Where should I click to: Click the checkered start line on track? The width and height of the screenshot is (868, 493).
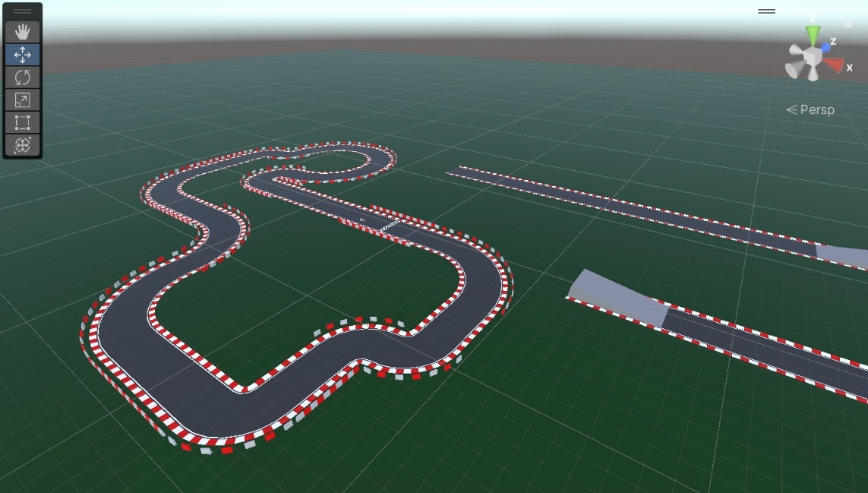390,226
